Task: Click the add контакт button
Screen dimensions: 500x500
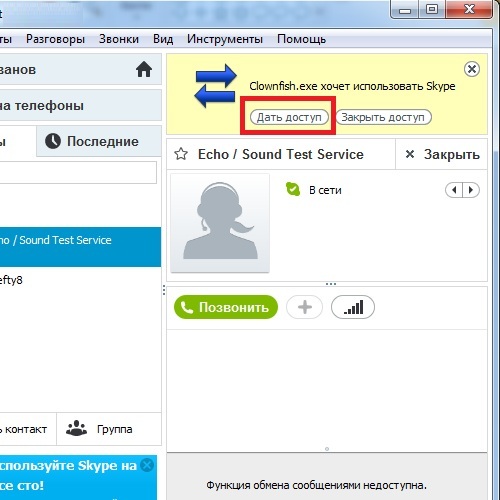Action: pyautogui.click(x=28, y=429)
